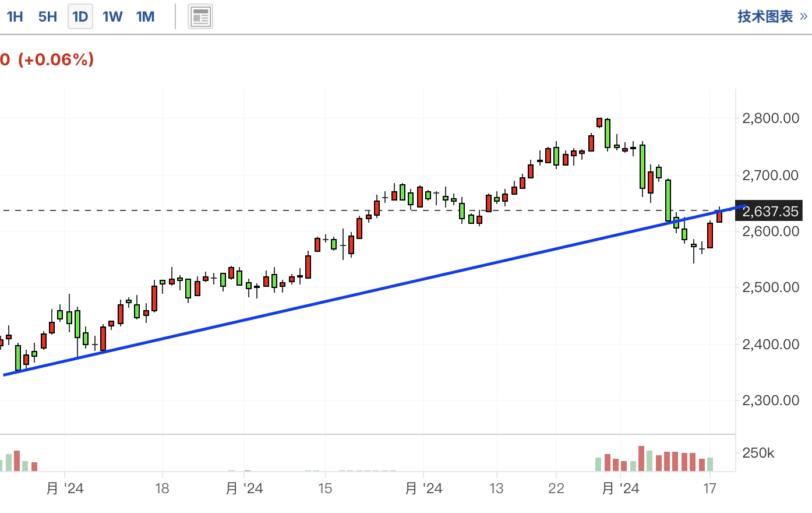812x513 pixels.
Task: Select the 1H timeframe tab
Action: coord(15,16)
